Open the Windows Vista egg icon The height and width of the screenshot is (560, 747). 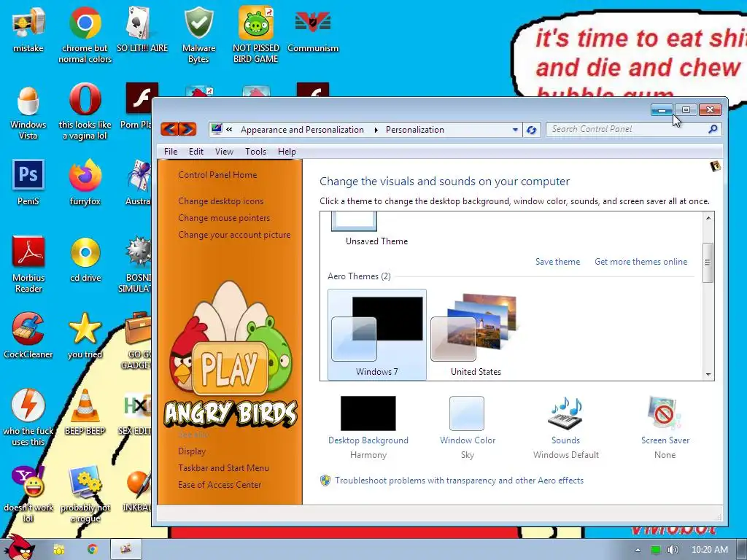click(28, 112)
